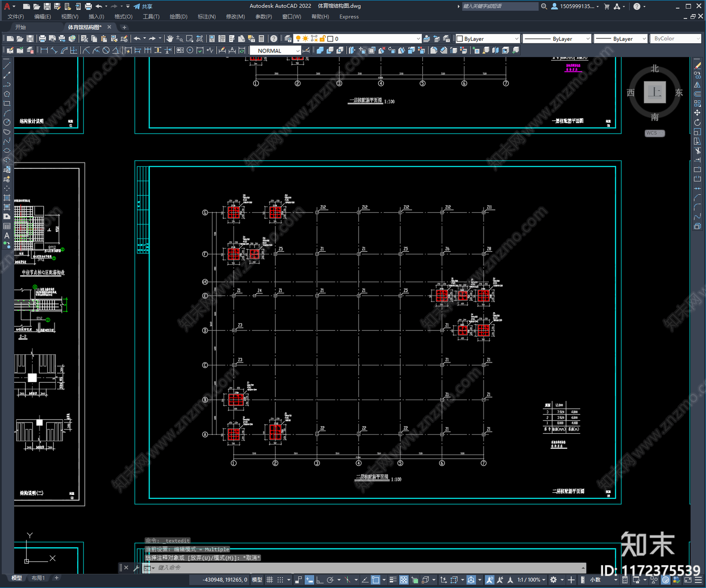
Task: Click the Make Object's Layer Current icon
Action: click(x=426, y=39)
